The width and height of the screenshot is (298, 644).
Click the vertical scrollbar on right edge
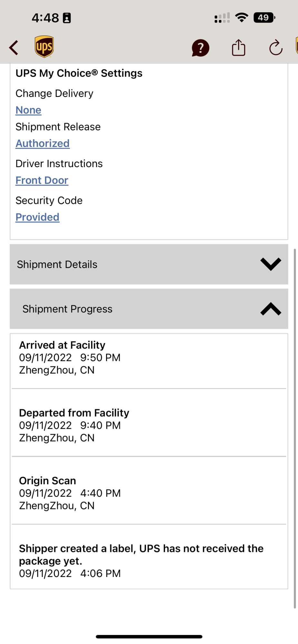point(294,428)
